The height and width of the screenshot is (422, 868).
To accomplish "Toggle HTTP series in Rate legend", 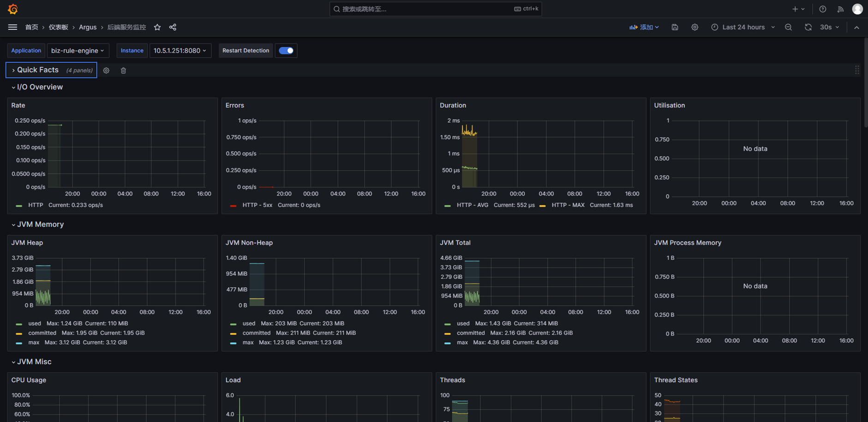I will tap(36, 205).
